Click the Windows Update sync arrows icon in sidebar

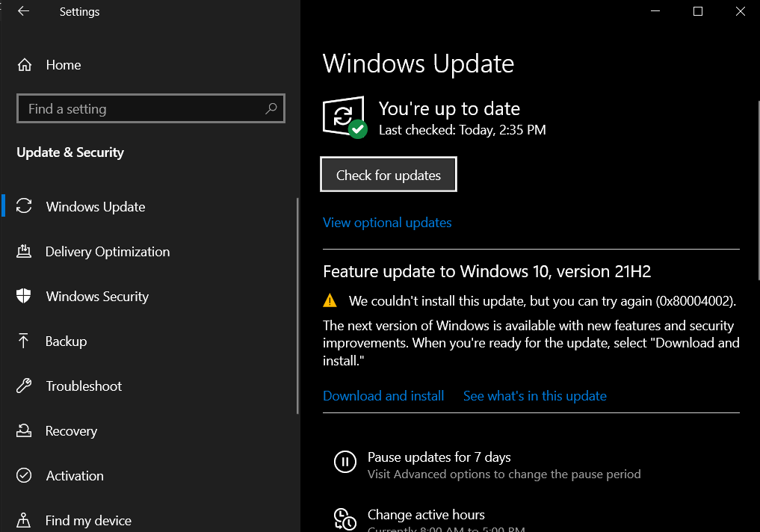click(x=24, y=206)
